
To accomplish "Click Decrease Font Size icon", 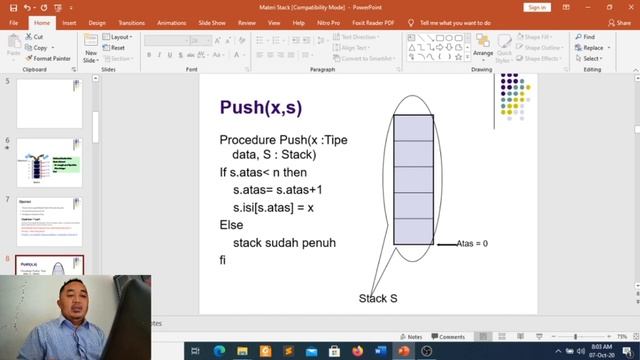I will (x=228, y=40).
